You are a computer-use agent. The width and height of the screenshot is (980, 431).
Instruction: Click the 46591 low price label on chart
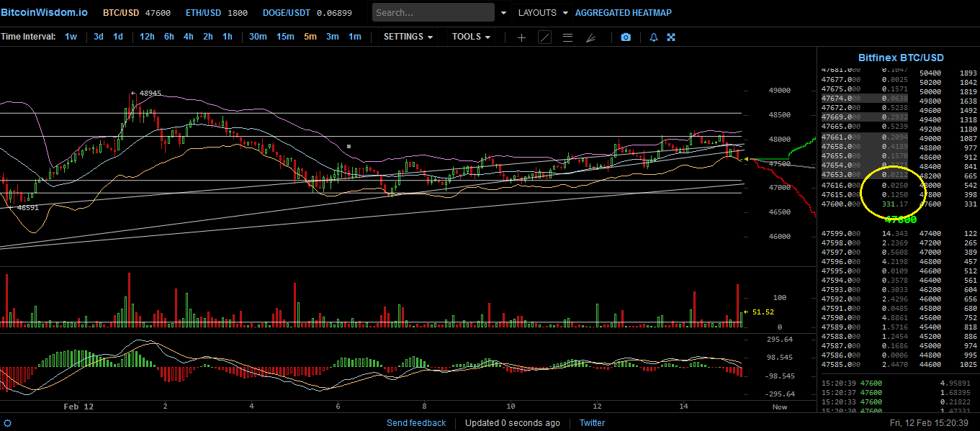(27, 207)
